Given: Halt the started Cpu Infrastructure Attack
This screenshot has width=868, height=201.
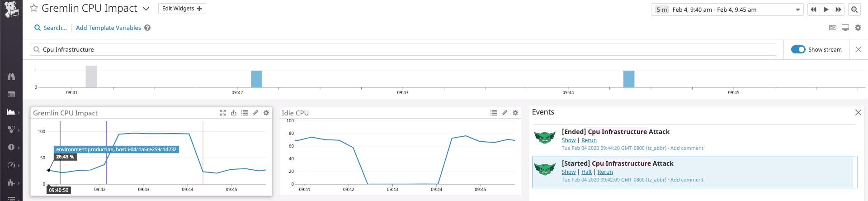Looking at the screenshot, I should coord(586,172).
